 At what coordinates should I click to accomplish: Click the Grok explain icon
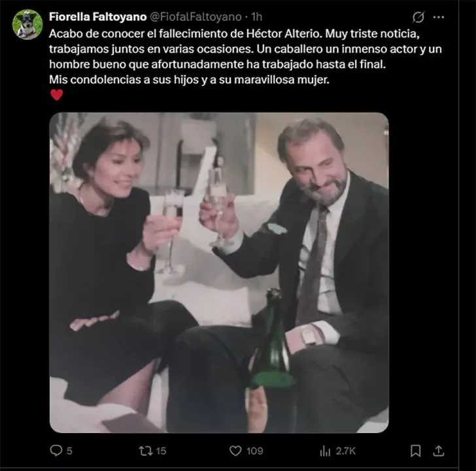pos(418,16)
